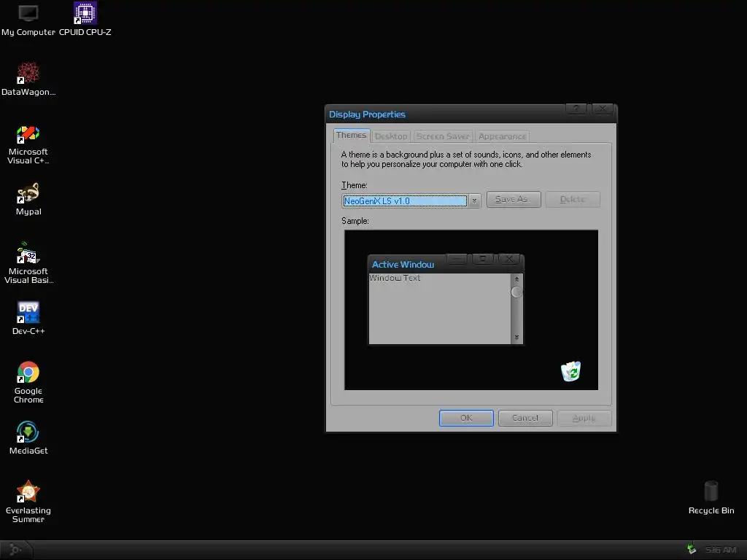Image resolution: width=747 pixels, height=560 pixels.
Task: Open the Appearance tab
Action: pyautogui.click(x=502, y=136)
